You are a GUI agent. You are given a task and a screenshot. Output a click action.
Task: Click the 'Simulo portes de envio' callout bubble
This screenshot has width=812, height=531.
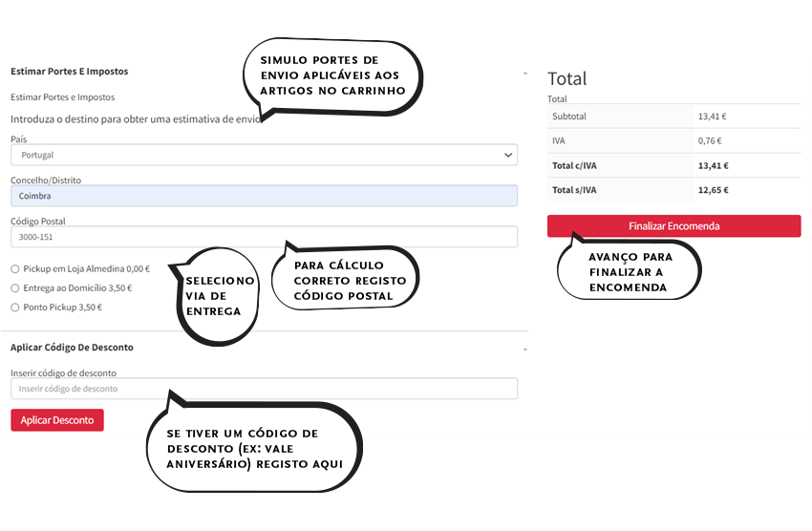click(x=331, y=75)
